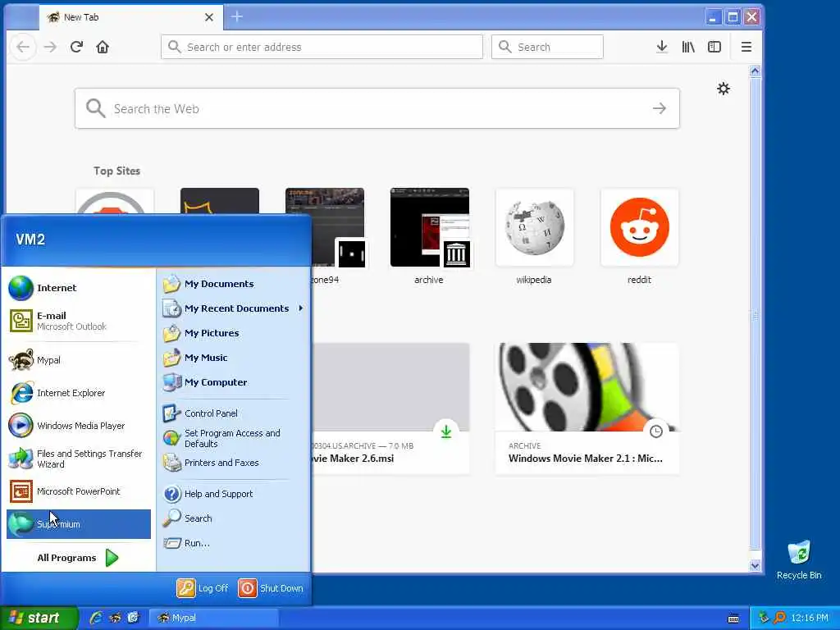Expand My Recent Documents submenu
Screen dimensions: 840x630
[233, 308]
